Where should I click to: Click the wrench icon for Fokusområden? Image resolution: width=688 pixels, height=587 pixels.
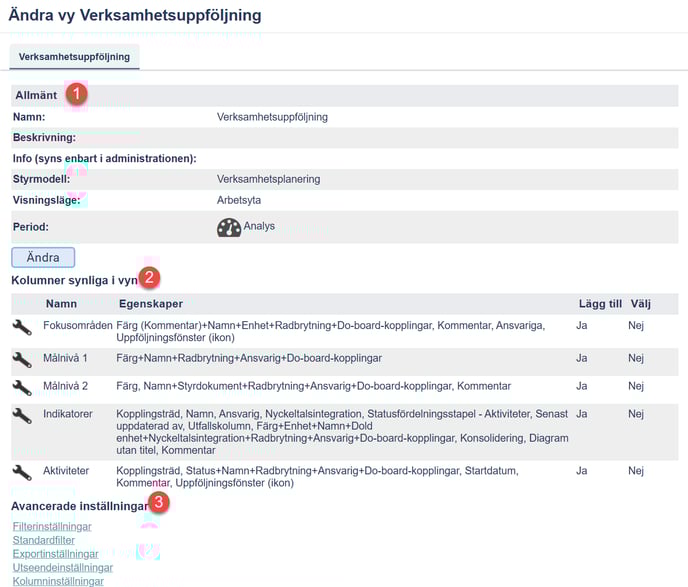22,327
